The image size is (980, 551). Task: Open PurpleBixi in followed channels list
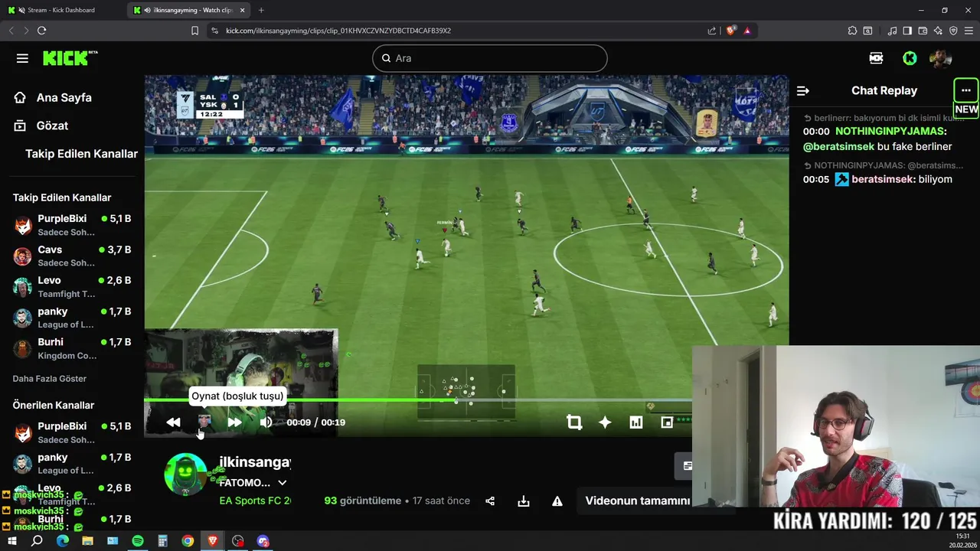tap(73, 225)
